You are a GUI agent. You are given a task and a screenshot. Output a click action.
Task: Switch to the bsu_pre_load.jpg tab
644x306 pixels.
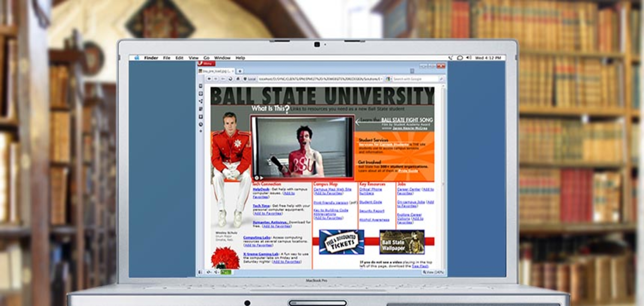216,71
